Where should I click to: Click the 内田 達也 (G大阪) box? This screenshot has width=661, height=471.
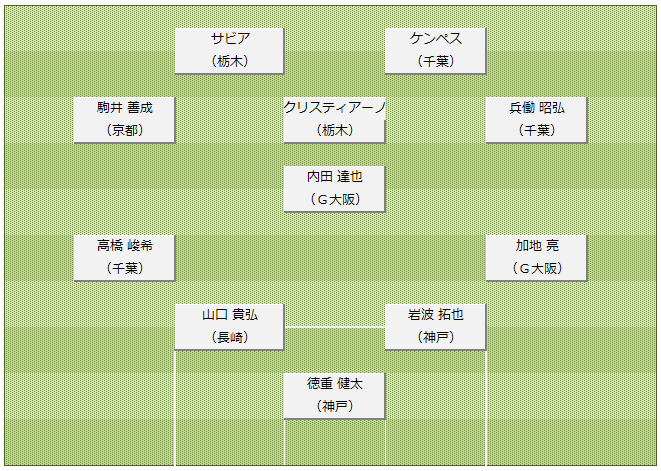point(335,188)
